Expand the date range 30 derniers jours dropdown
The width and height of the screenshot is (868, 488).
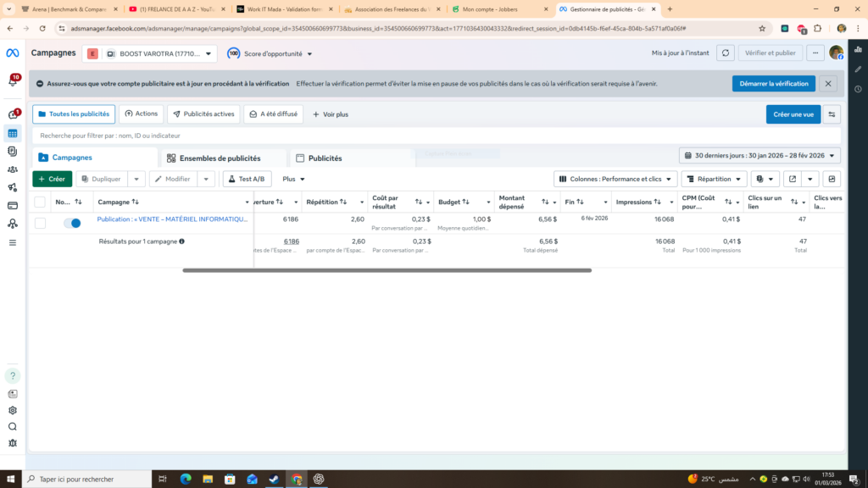coord(759,156)
